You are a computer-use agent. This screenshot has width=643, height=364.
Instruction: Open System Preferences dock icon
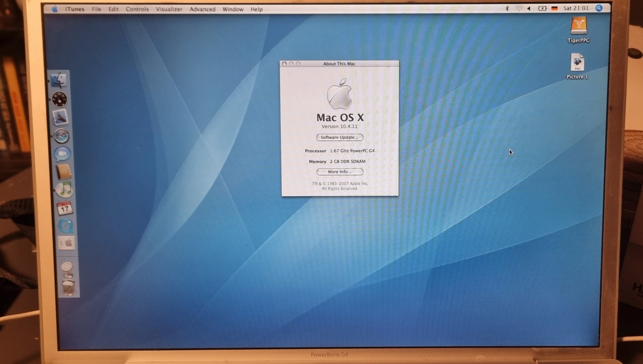(67, 243)
